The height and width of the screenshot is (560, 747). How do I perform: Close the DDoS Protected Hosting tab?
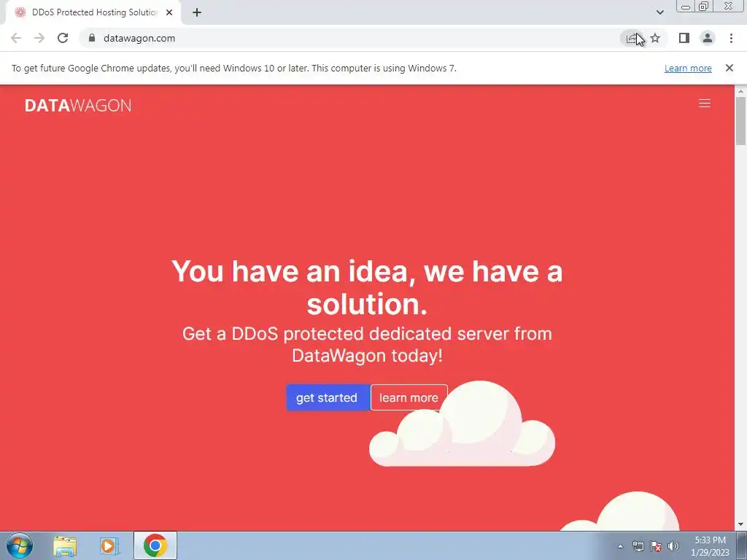[169, 13]
